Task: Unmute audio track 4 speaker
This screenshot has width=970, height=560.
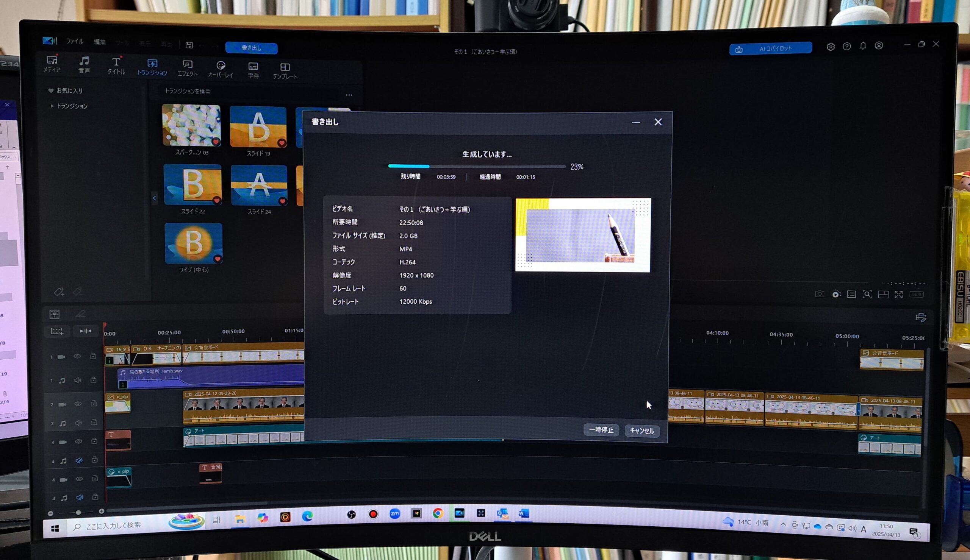Action: (x=80, y=497)
